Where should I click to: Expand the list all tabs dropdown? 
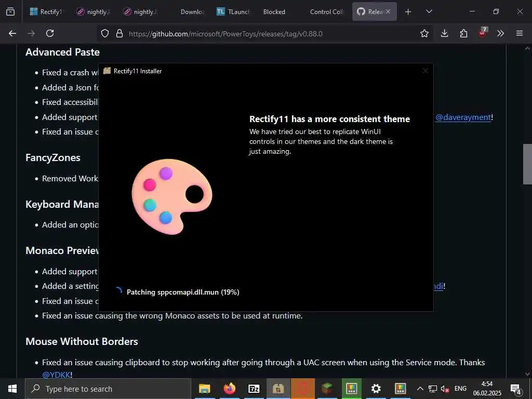pyautogui.click(x=429, y=11)
